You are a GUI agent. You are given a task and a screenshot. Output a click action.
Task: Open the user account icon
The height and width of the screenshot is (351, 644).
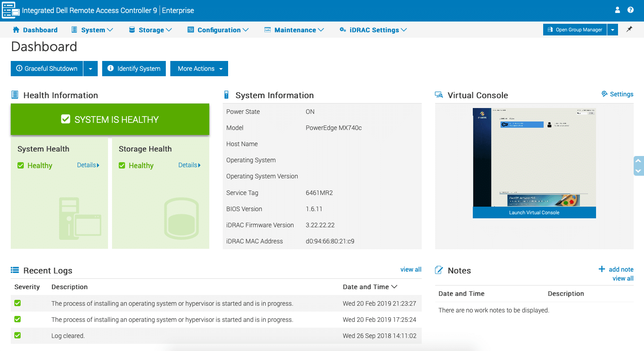tap(618, 10)
